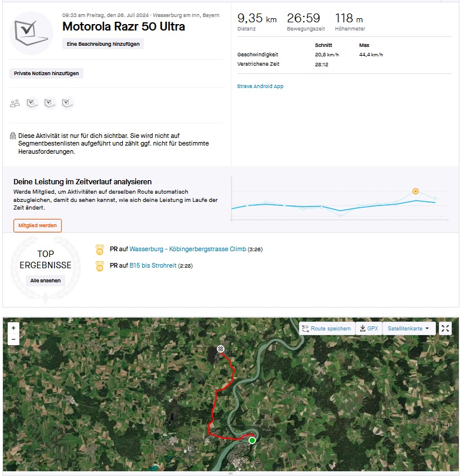This screenshot has height=476, width=460.
Task: Click the group athletes icon
Action: [x=15, y=103]
